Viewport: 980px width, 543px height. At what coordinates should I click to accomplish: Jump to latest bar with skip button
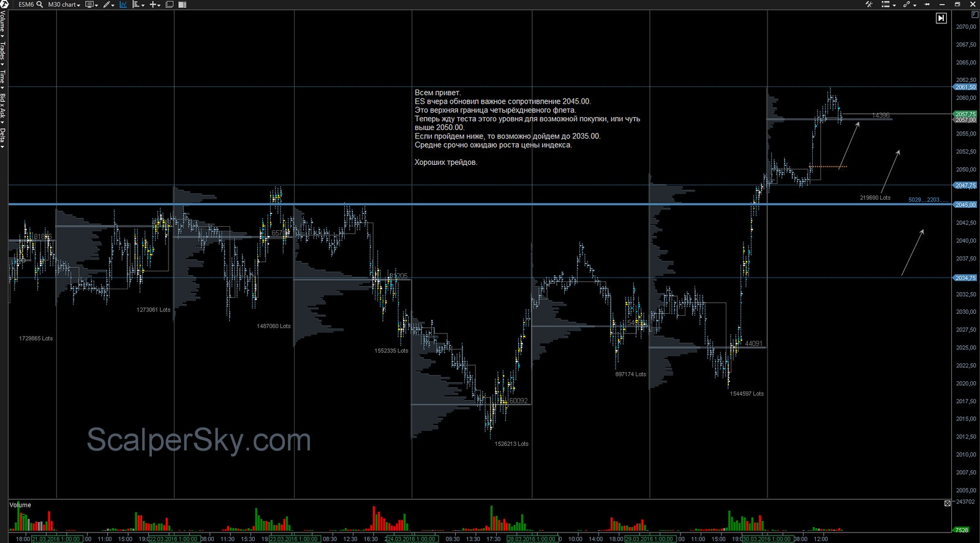click(x=941, y=18)
